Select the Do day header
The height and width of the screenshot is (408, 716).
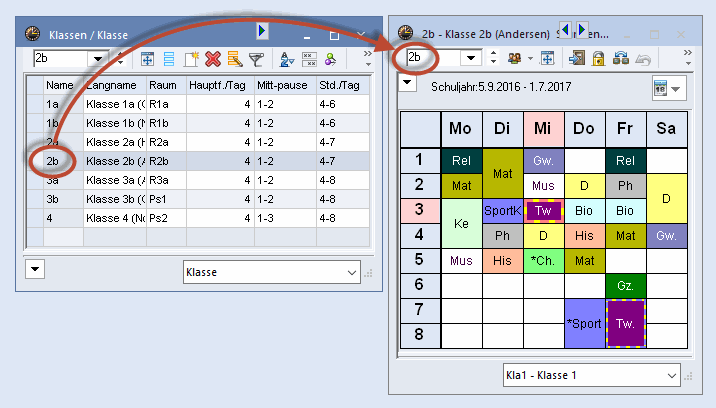coord(584,129)
